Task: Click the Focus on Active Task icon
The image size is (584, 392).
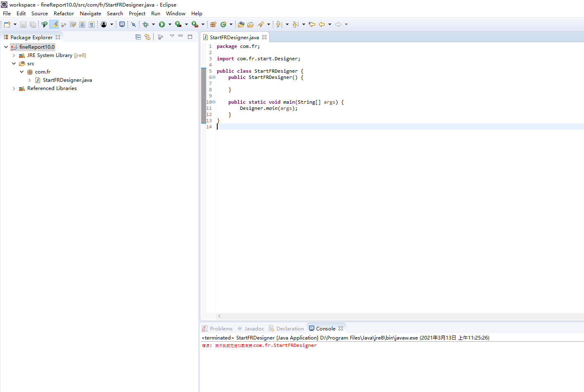Action: (161, 37)
